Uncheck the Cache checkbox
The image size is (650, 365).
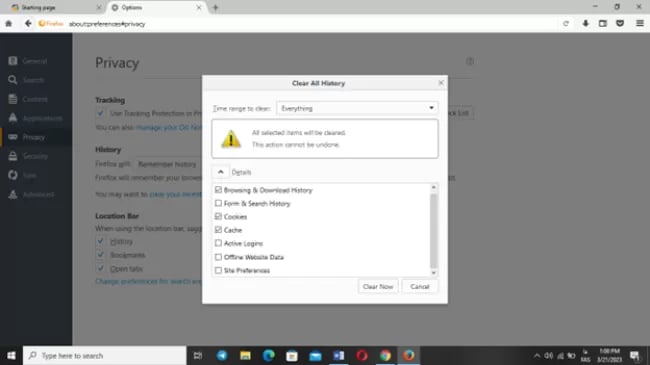(218, 230)
